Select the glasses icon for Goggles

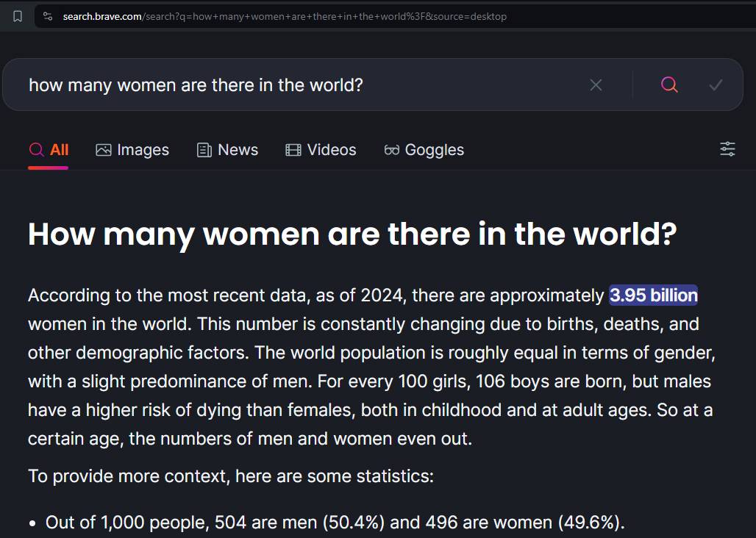pyautogui.click(x=392, y=150)
